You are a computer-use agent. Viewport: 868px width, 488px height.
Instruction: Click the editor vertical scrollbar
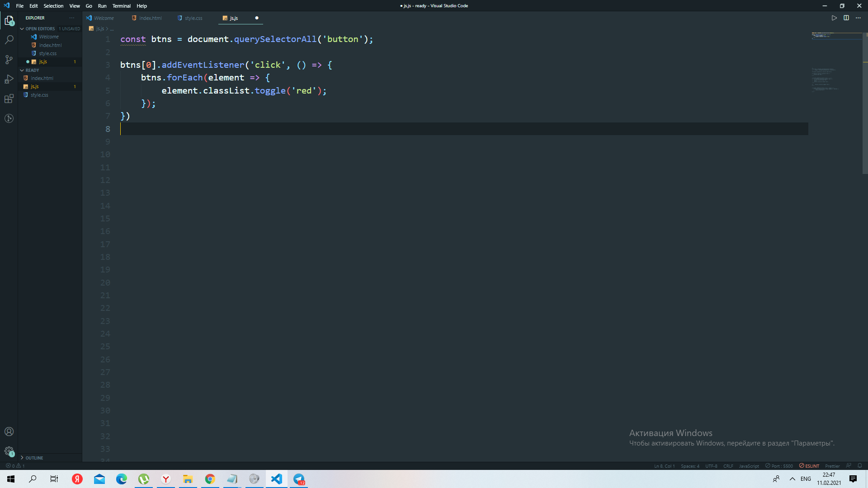(865, 103)
